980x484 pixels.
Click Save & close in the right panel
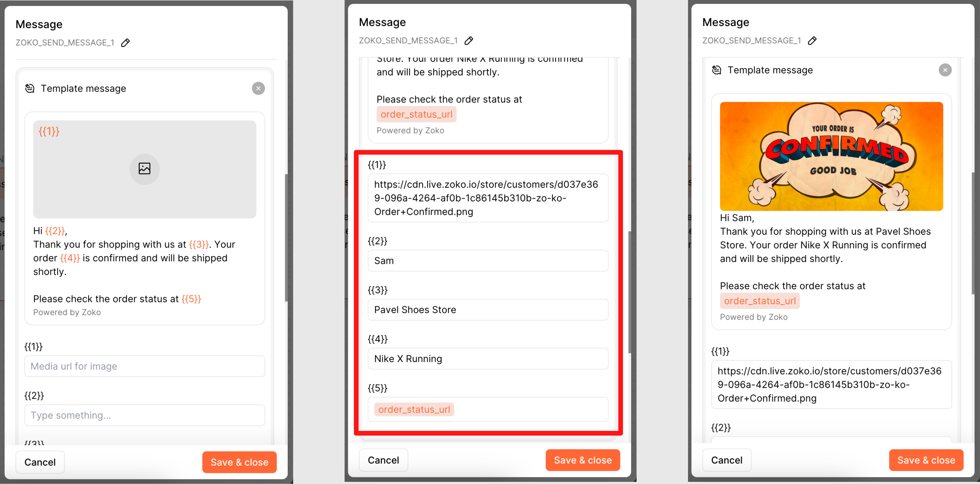[926, 460]
